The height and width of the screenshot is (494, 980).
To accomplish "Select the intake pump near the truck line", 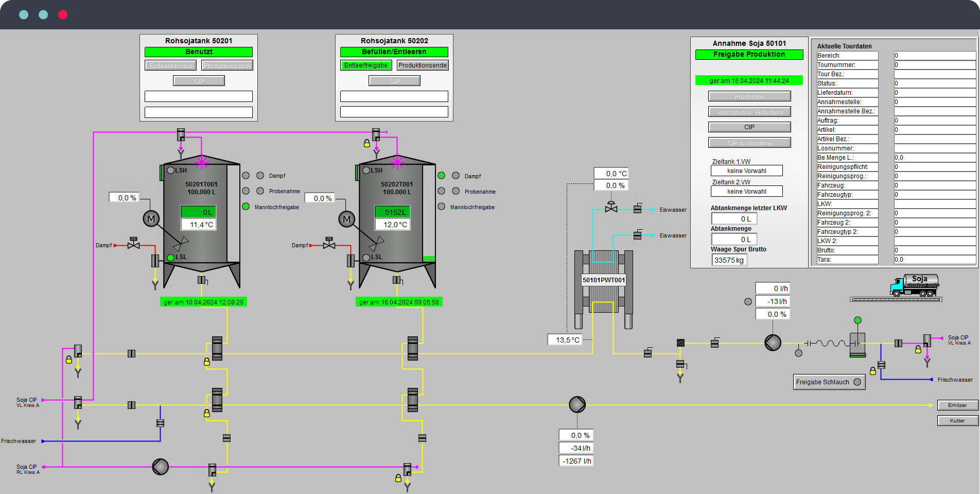I will pos(773,343).
